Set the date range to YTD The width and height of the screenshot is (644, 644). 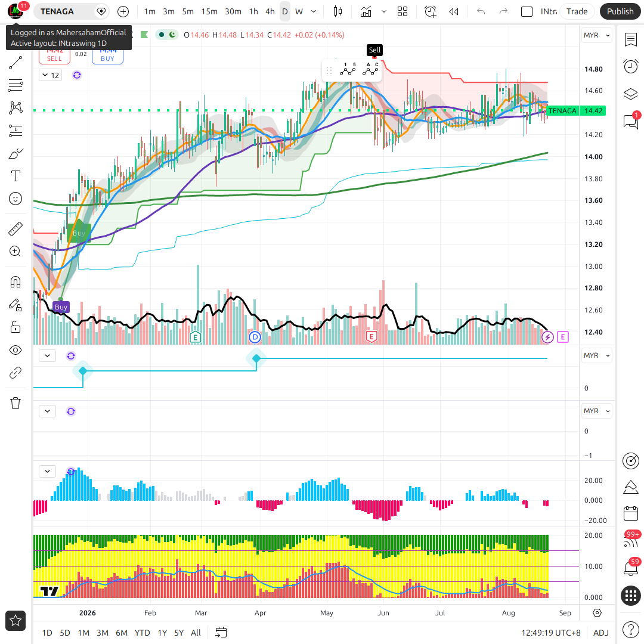click(x=142, y=633)
